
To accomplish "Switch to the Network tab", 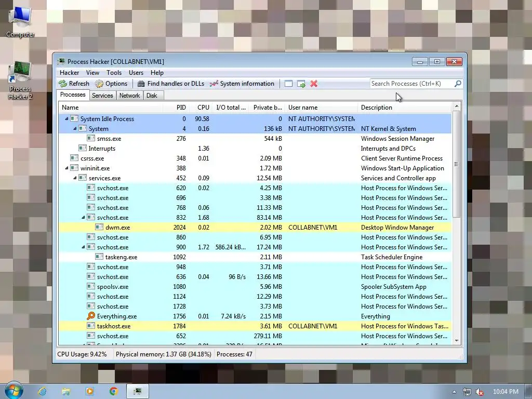I will click(x=129, y=96).
